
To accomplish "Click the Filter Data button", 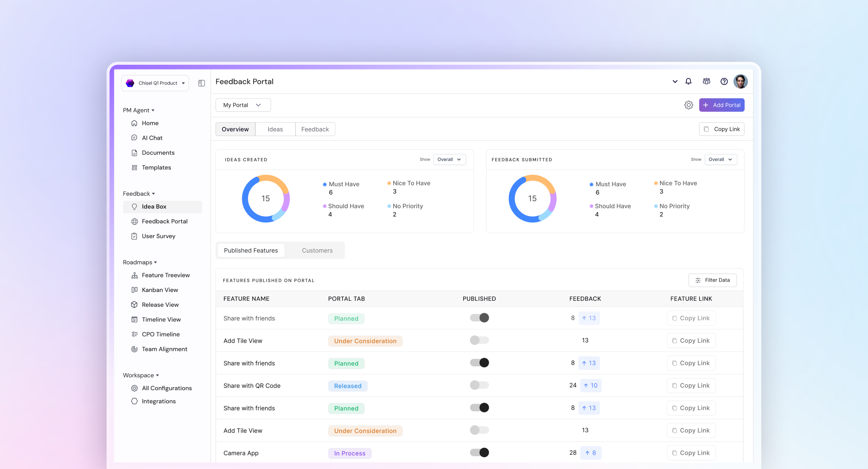I will pyautogui.click(x=712, y=280).
